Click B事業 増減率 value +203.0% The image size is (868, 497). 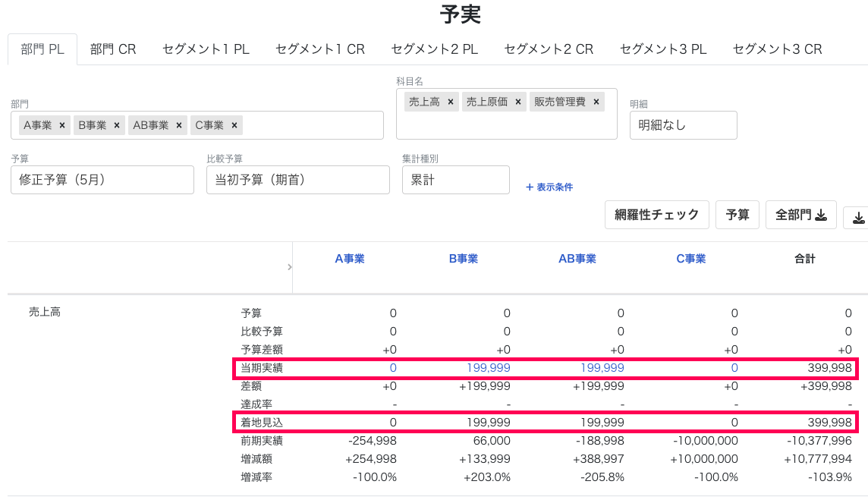point(486,477)
